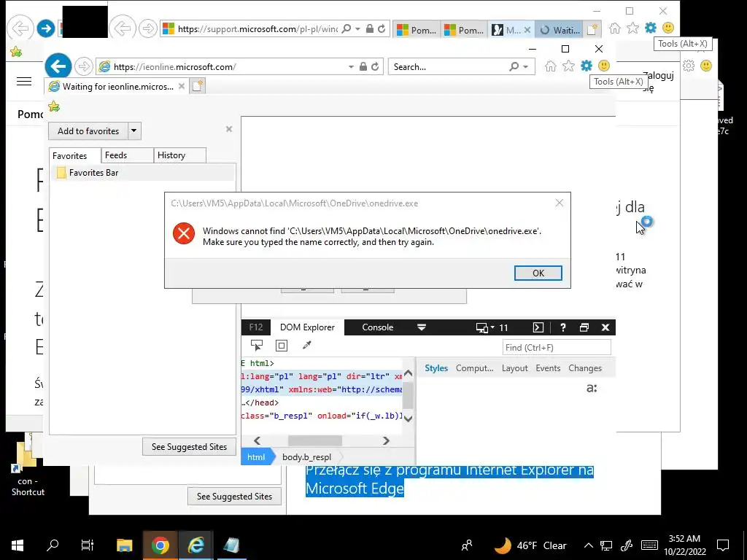Activate Select element tool in DOM Explorer
This screenshot has height=560, width=747.
pyautogui.click(x=256, y=346)
